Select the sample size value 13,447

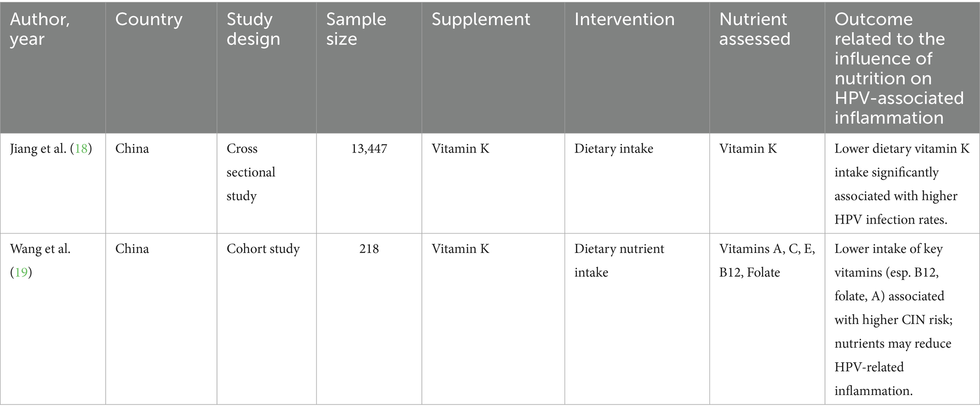click(369, 149)
